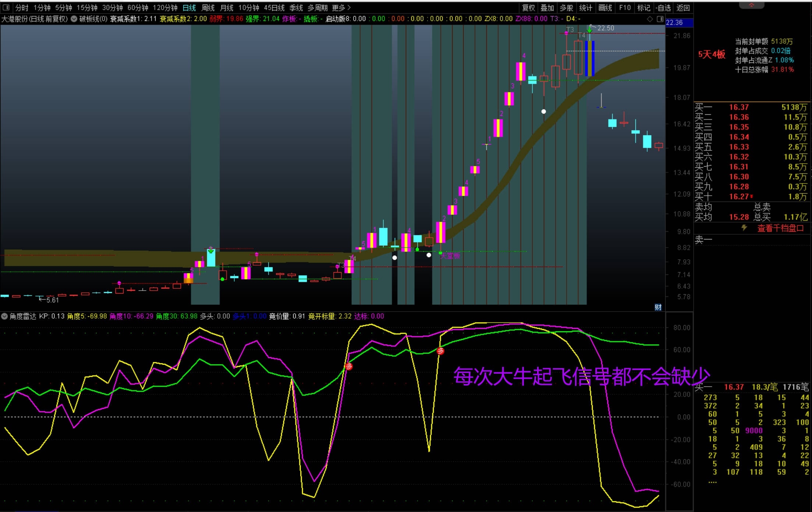The width and height of the screenshot is (812, 512).
Task: Switch to 周线 weekly chart tab
Action: 208,8
